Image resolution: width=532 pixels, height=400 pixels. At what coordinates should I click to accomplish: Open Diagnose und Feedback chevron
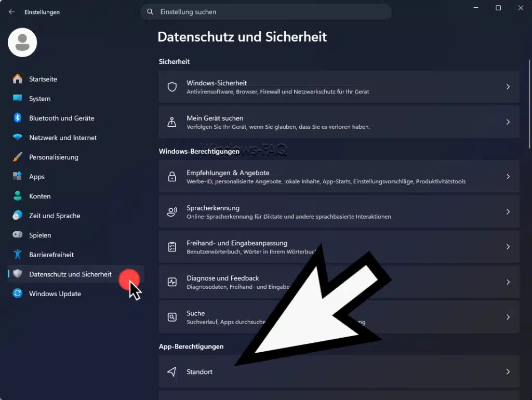pos(508,282)
